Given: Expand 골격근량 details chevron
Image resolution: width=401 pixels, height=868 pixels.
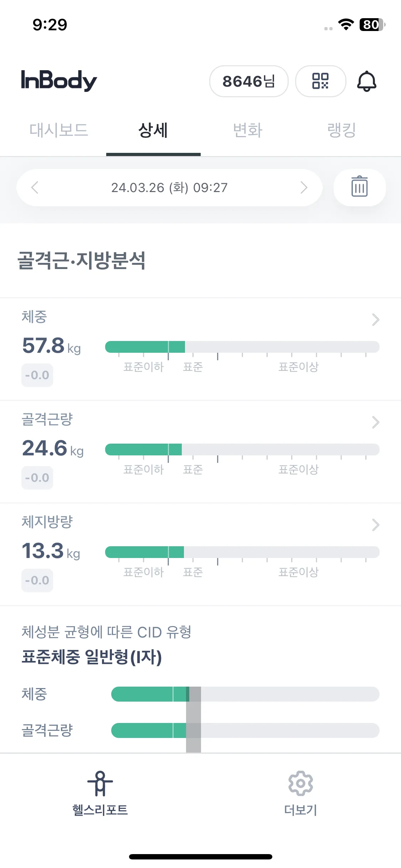Looking at the screenshot, I should [x=376, y=422].
